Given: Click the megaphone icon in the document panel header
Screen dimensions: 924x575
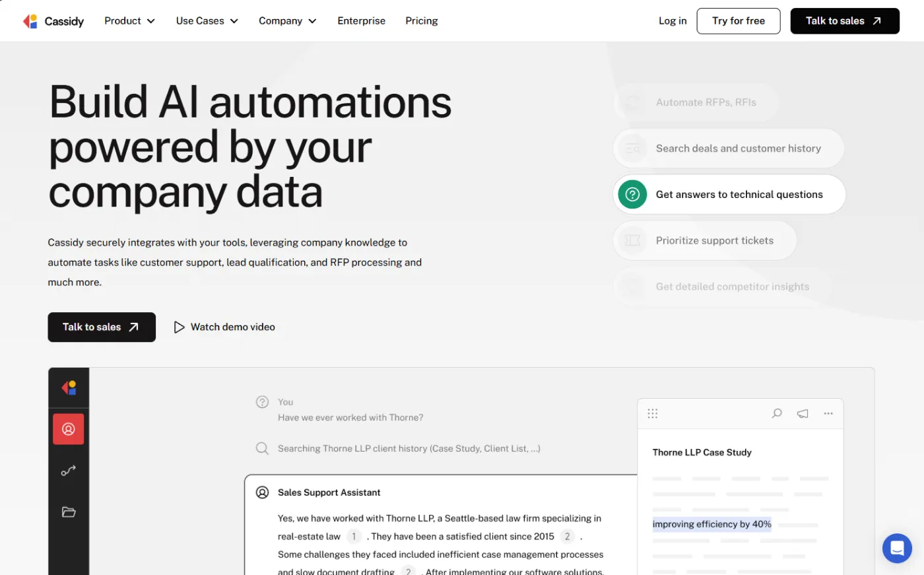Looking at the screenshot, I should tap(803, 413).
